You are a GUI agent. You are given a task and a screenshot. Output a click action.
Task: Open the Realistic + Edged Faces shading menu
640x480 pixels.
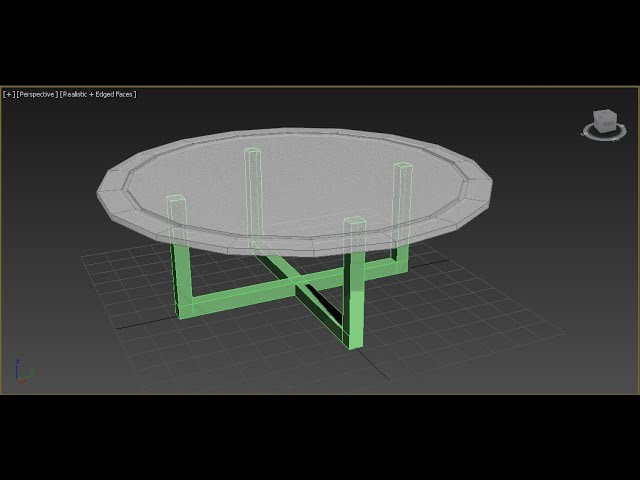98,94
